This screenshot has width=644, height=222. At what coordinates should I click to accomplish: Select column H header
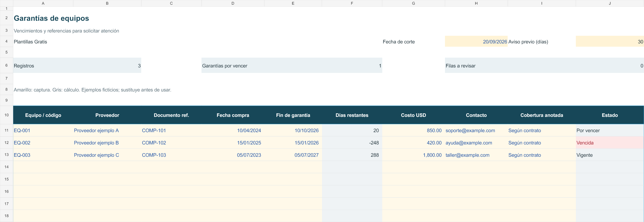click(x=476, y=3)
